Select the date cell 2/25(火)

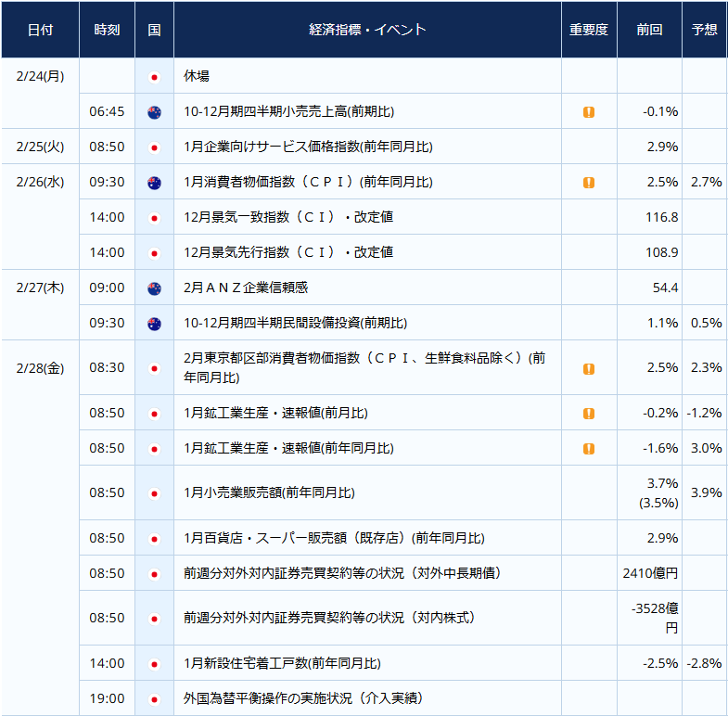(41, 147)
